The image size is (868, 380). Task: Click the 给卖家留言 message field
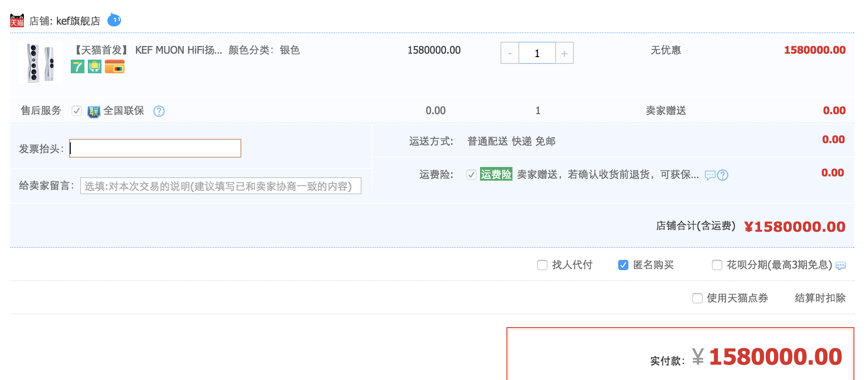click(x=221, y=186)
